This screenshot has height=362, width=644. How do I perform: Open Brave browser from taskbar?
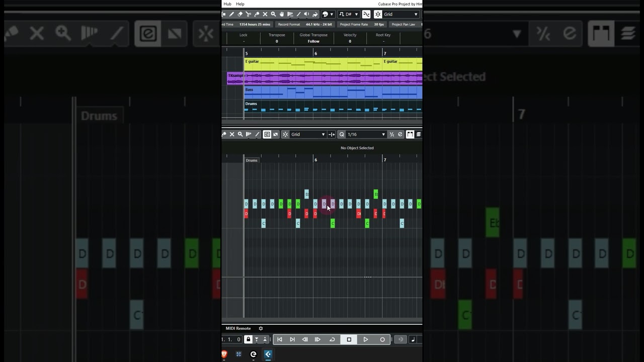pos(224,354)
